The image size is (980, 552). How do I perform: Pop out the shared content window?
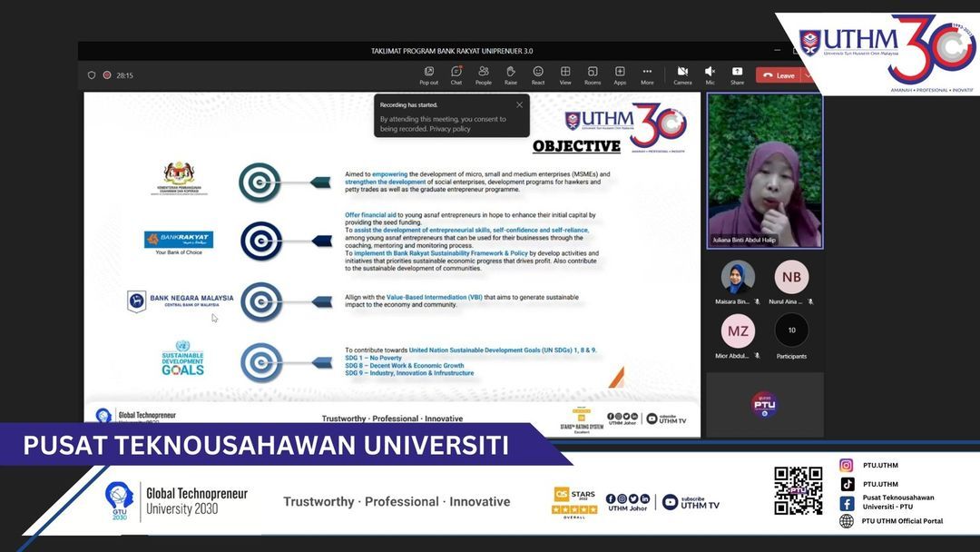pyautogui.click(x=428, y=74)
